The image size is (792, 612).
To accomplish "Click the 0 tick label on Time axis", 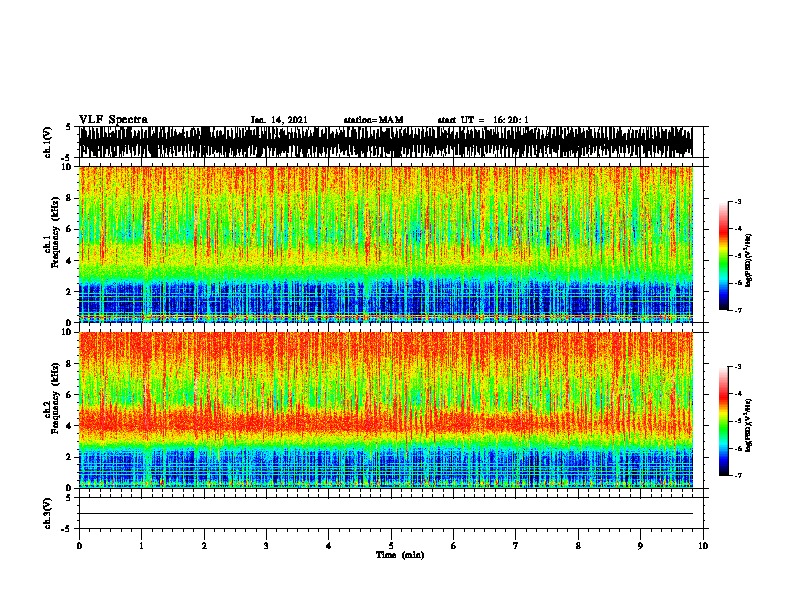I will pyautogui.click(x=79, y=546).
